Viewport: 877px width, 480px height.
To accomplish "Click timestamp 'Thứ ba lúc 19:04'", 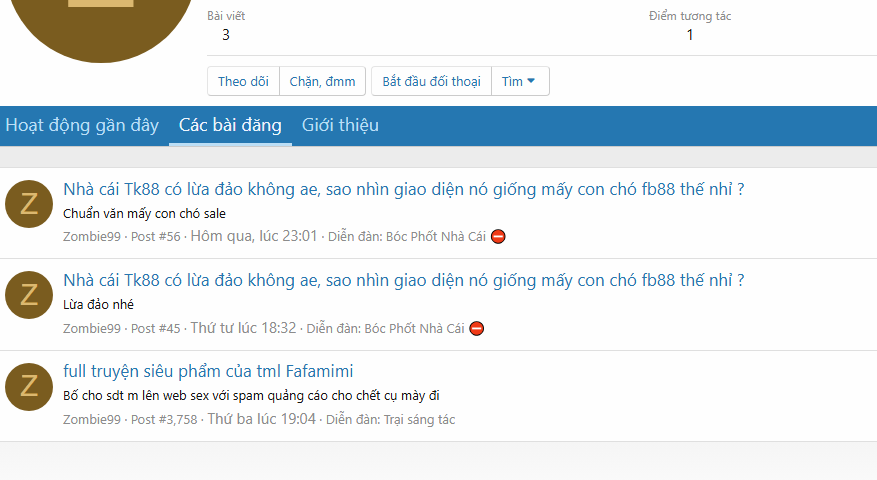I will pos(261,420).
